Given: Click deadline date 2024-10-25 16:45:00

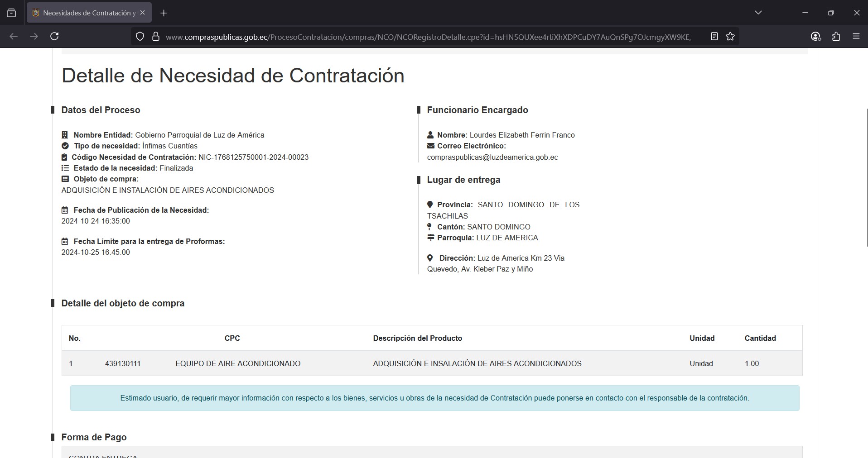Looking at the screenshot, I should (x=96, y=252).
